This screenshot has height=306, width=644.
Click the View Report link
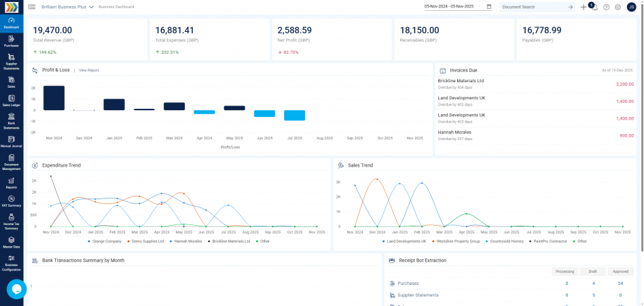pos(88,70)
